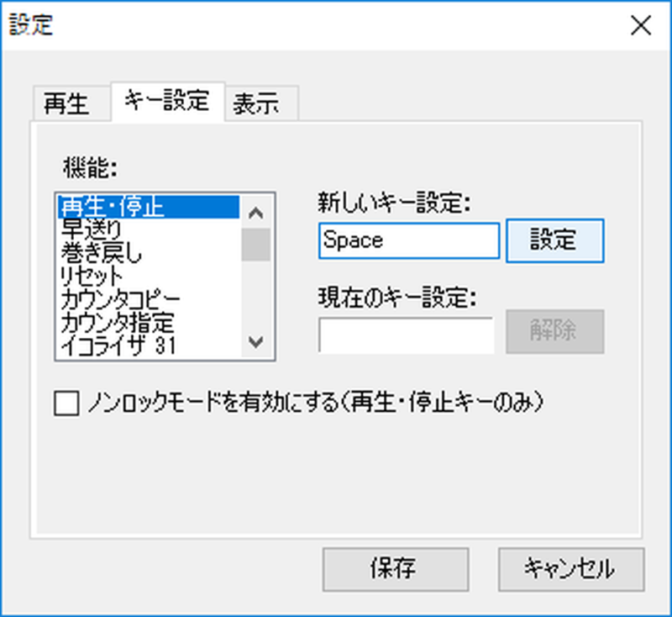Viewport: 672px width, 617px height.
Task: Click the function list scrollbar thumb
Action: click(x=256, y=245)
